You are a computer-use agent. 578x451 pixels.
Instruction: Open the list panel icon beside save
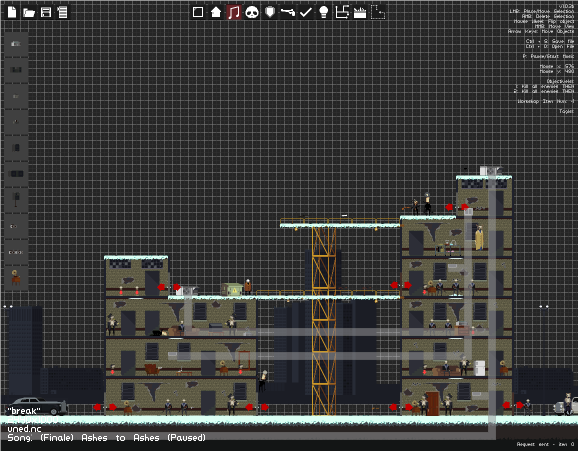click(62, 12)
